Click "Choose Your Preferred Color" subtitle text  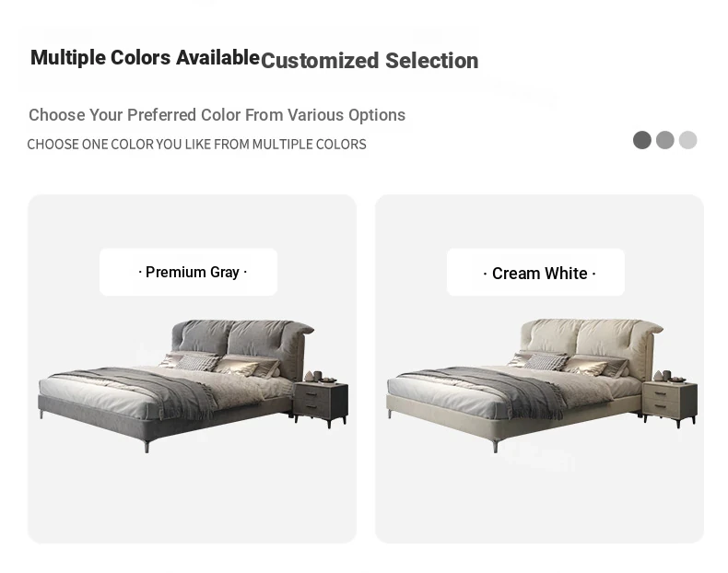point(217,115)
